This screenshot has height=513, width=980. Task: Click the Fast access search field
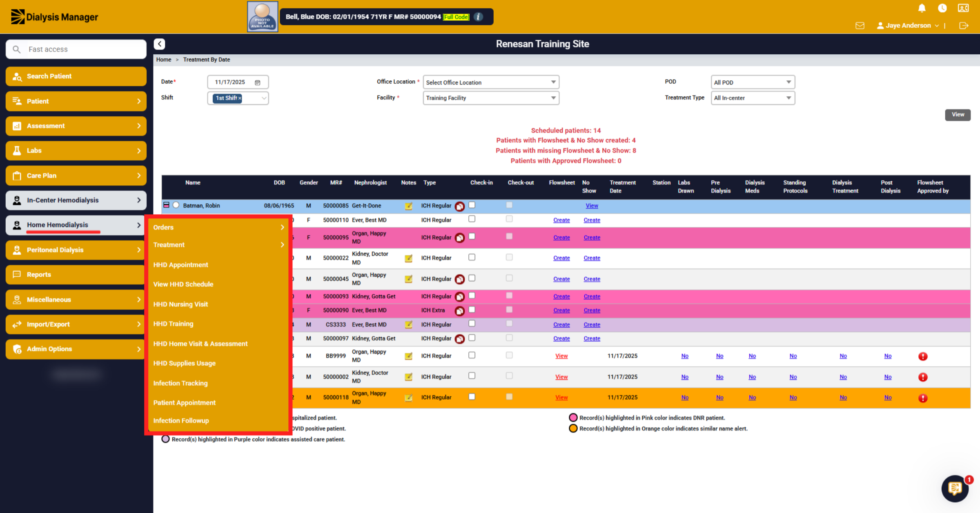click(x=76, y=49)
